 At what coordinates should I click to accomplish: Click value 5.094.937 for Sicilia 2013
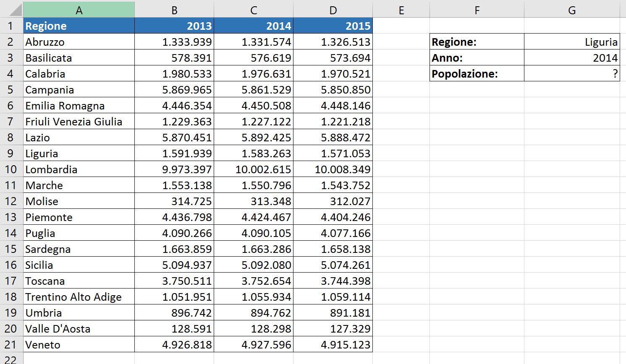tap(174, 265)
